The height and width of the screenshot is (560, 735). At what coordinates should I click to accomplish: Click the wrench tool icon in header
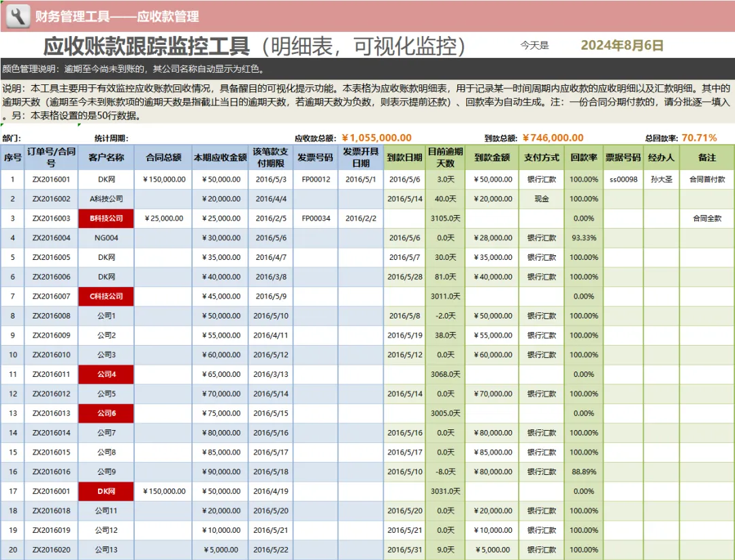pos(18,16)
